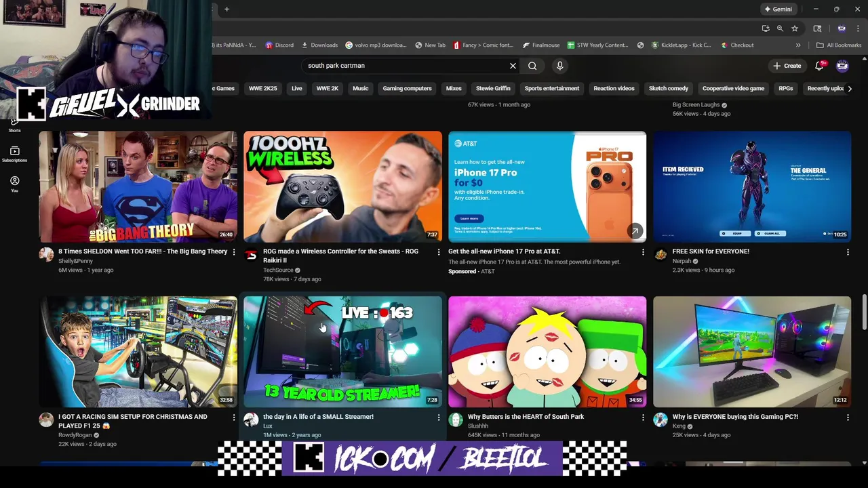868x488 pixels.
Task: Open the Kicklet.app bookmark
Action: (x=682, y=45)
